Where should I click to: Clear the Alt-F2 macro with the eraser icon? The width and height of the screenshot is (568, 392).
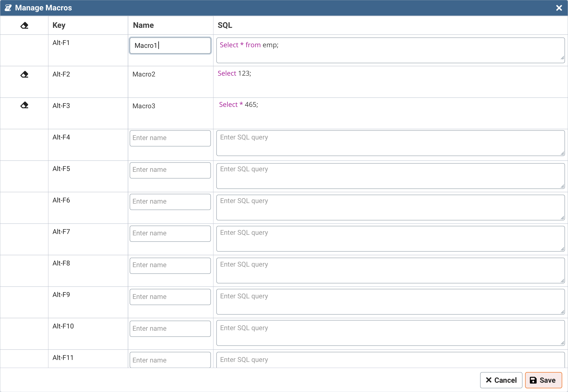click(x=24, y=75)
